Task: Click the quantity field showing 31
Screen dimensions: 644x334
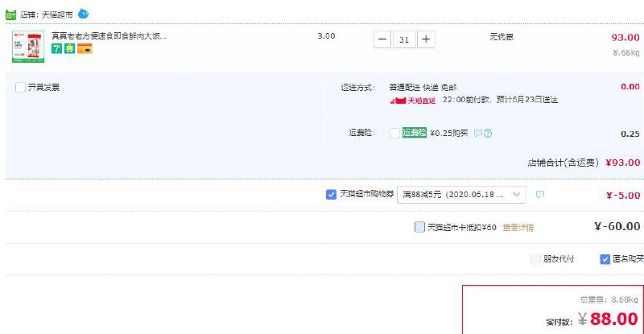Action: tap(404, 39)
